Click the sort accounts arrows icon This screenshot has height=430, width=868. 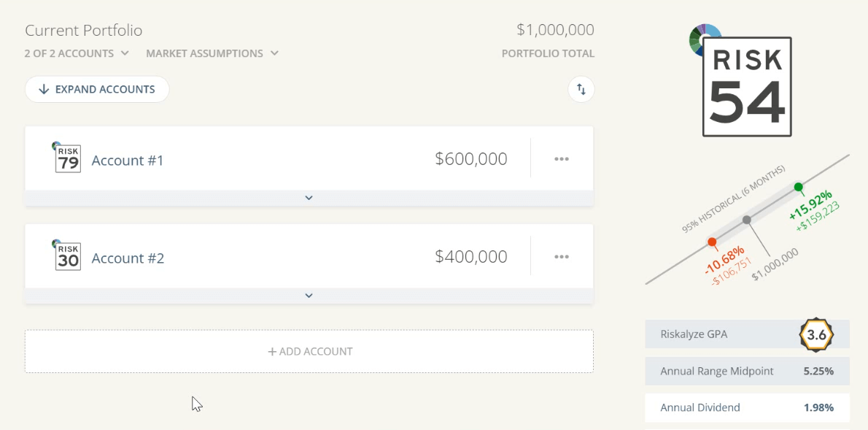coord(581,89)
